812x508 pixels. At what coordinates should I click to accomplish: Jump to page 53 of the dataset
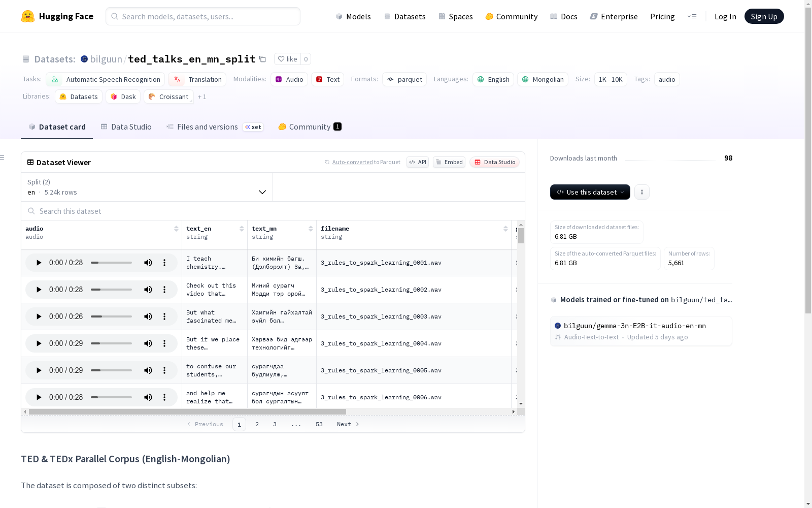(319, 424)
